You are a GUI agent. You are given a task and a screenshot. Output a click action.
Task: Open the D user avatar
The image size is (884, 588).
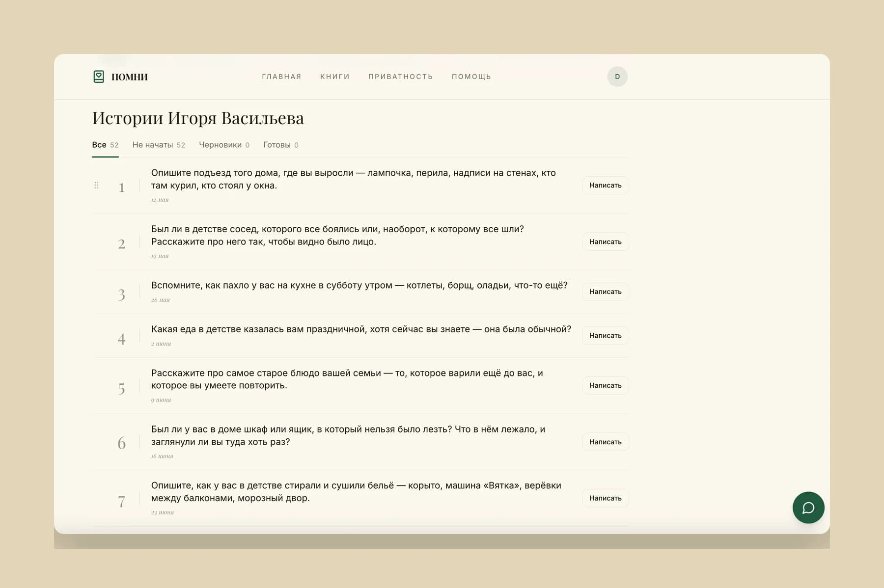[617, 77]
